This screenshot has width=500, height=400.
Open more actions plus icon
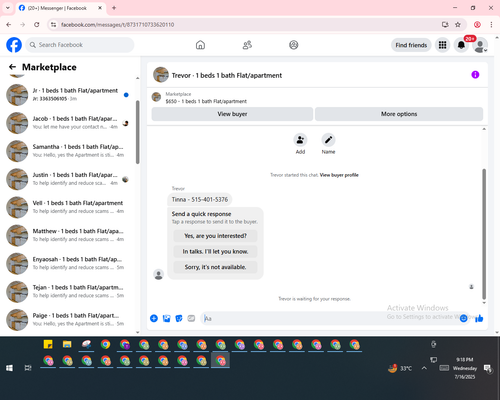click(154, 318)
